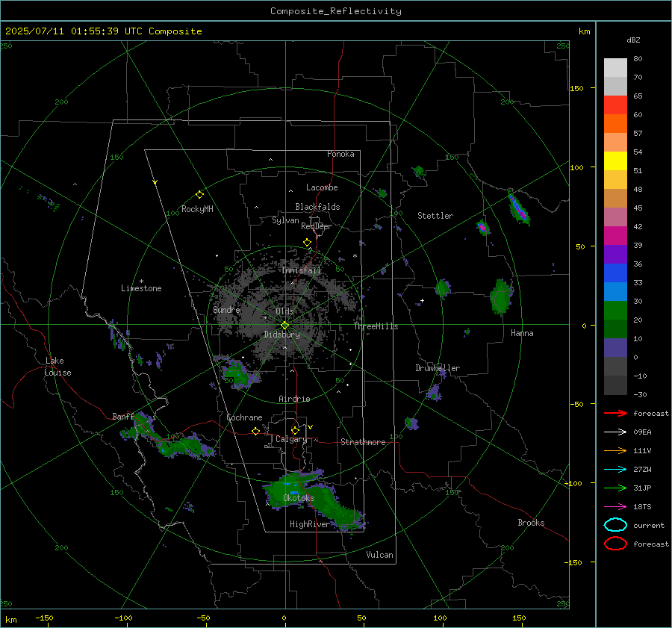Click the Limestone label
This screenshot has height=628, width=672.
click(x=141, y=288)
